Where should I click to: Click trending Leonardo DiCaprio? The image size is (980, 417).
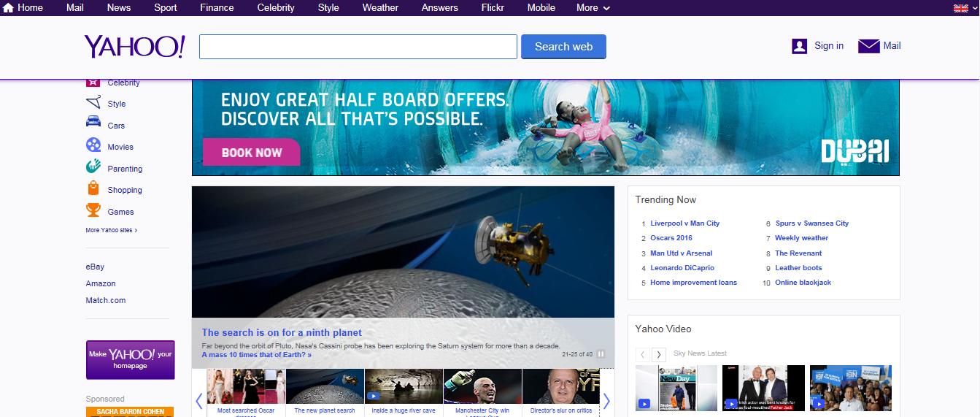(682, 268)
